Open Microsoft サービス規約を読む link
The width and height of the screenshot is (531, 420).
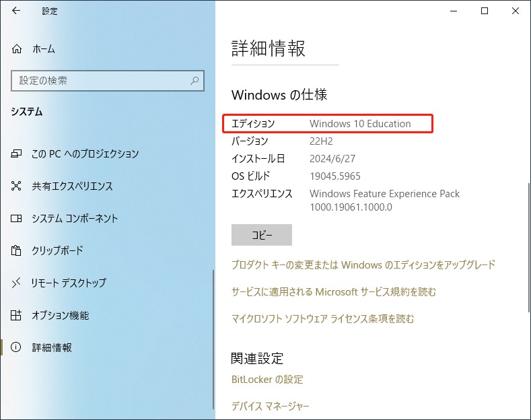(334, 291)
